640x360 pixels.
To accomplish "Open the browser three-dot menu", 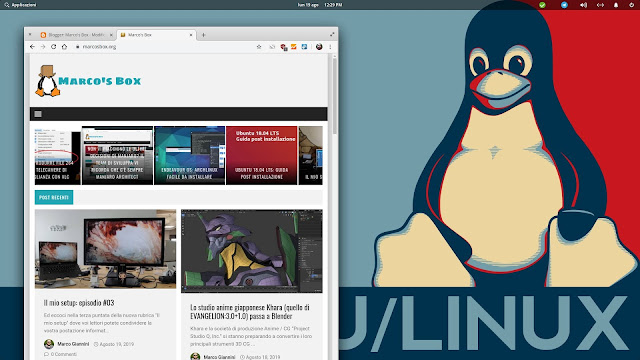I will (330, 47).
